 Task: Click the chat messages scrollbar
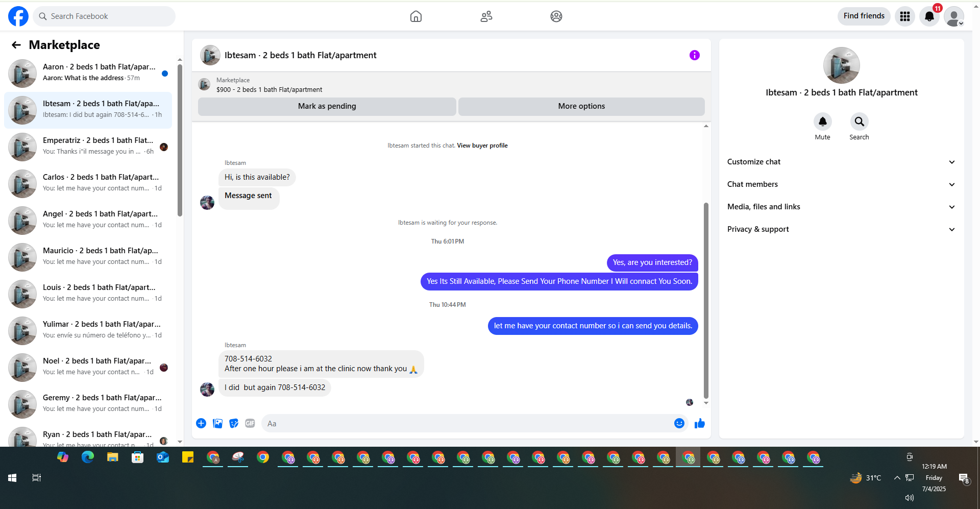pos(706,300)
